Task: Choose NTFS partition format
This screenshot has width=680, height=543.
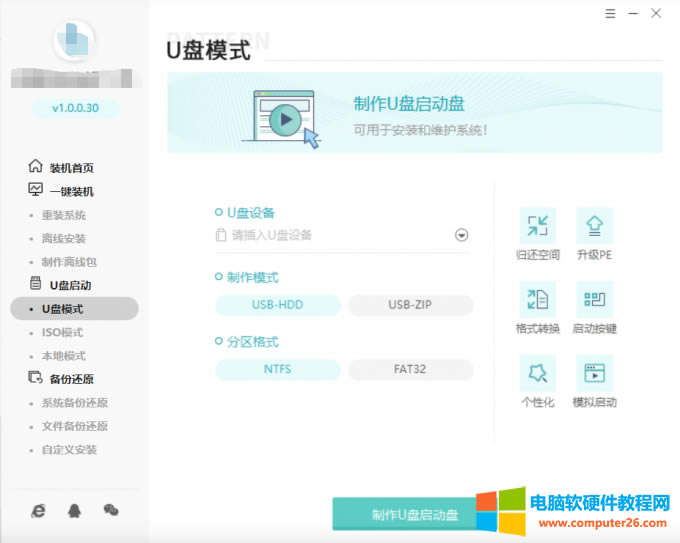Action: [x=278, y=370]
